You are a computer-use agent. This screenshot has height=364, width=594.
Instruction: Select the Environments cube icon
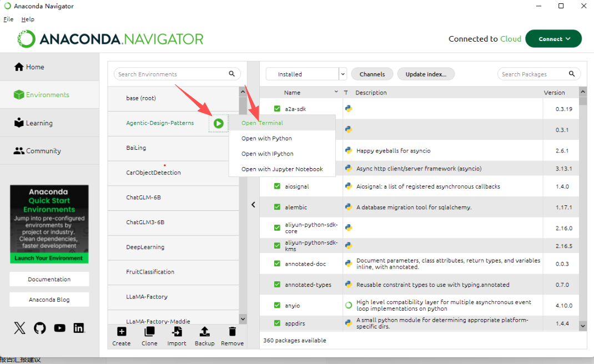coord(18,95)
